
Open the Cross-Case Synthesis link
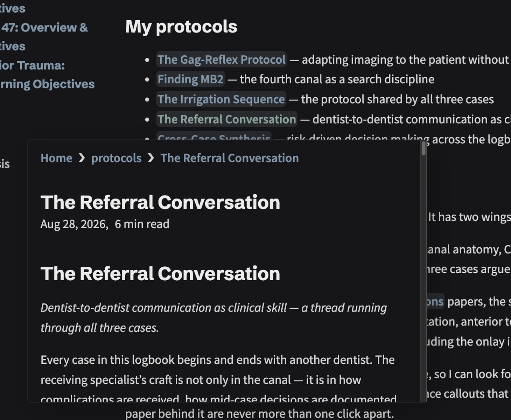point(214,136)
